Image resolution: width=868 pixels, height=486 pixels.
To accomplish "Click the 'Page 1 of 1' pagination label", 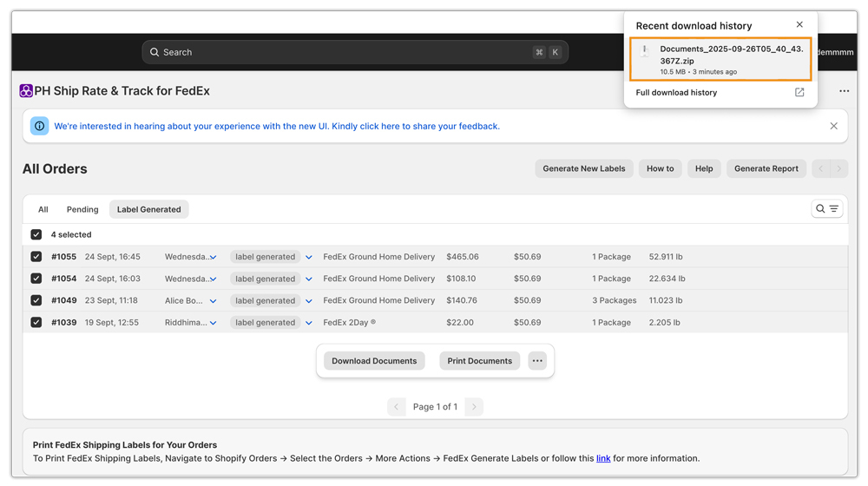I will click(435, 407).
